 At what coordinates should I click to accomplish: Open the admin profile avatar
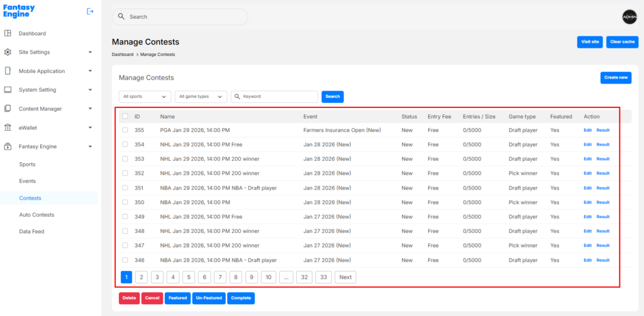(x=630, y=17)
